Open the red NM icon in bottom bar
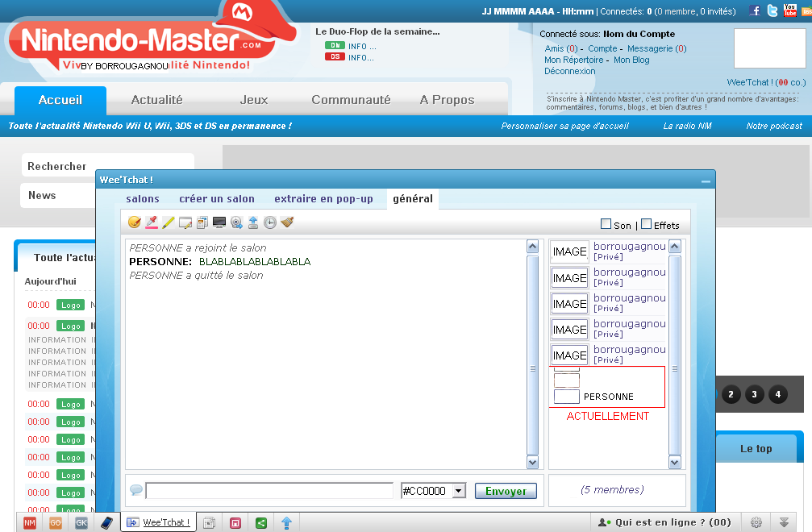The height and width of the screenshot is (532, 812). tap(30, 522)
